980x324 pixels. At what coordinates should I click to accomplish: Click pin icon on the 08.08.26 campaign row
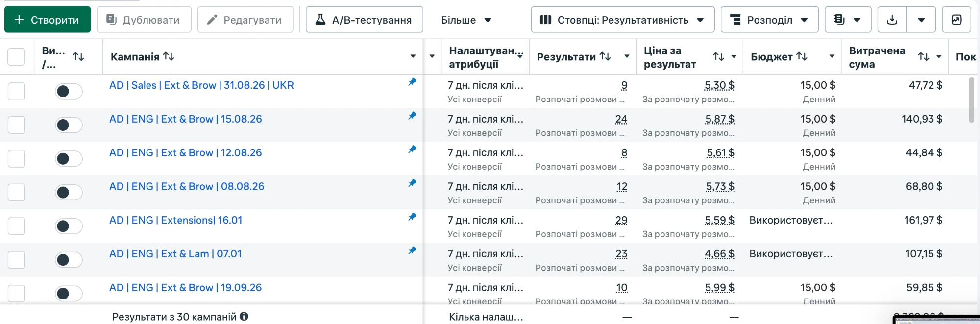click(x=412, y=183)
